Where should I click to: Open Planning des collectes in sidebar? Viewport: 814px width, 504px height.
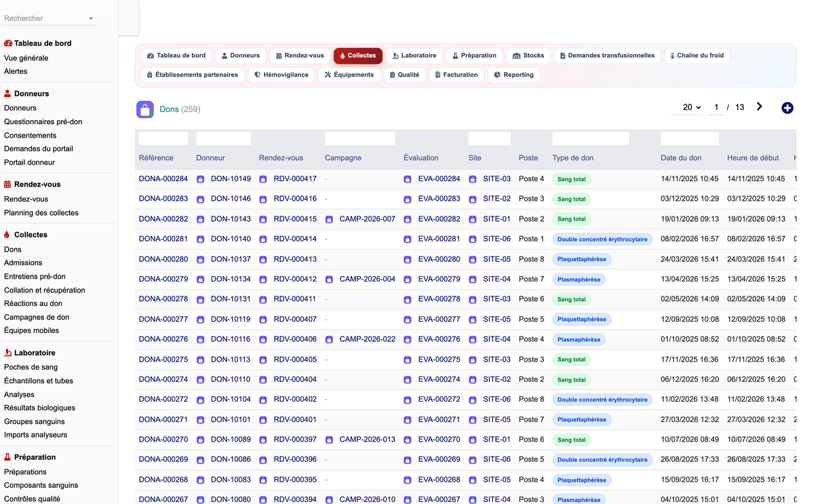coord(41,212)
